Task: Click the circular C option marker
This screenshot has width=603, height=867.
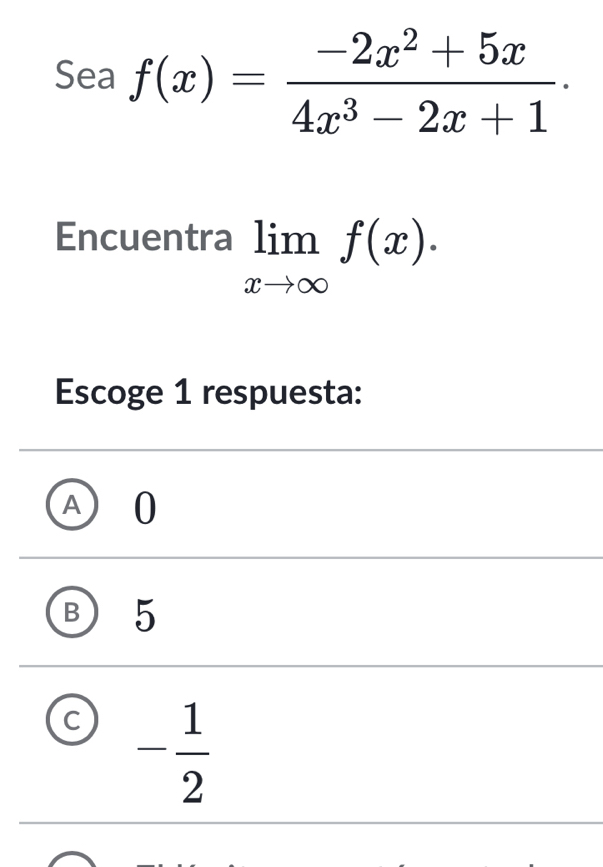Action: (x=71, y=720)
